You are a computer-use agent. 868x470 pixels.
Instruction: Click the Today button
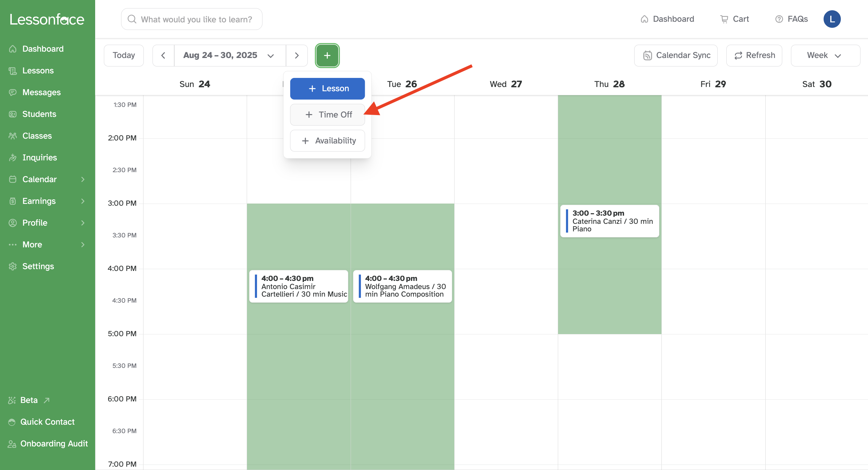pyautogui.click(x=124, y=55)
